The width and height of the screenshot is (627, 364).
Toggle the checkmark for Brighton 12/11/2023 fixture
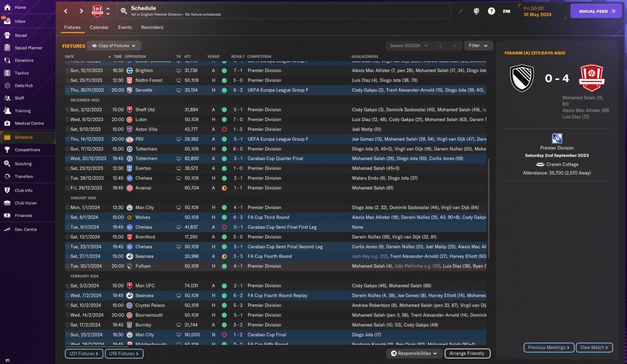(68, 71)
